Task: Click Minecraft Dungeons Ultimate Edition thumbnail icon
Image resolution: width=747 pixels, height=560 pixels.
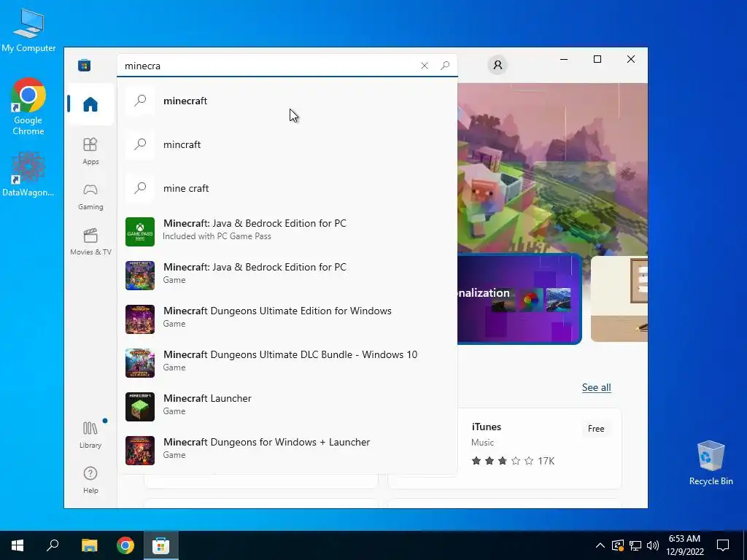Action: tap(140, 319)
